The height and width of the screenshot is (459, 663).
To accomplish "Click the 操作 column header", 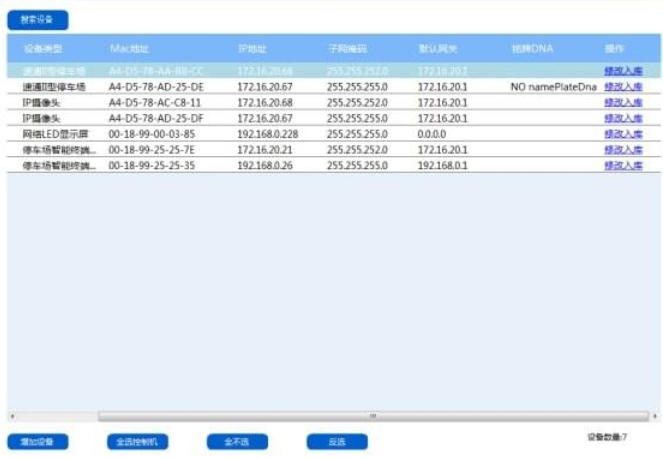I will (x=614, y=49).
